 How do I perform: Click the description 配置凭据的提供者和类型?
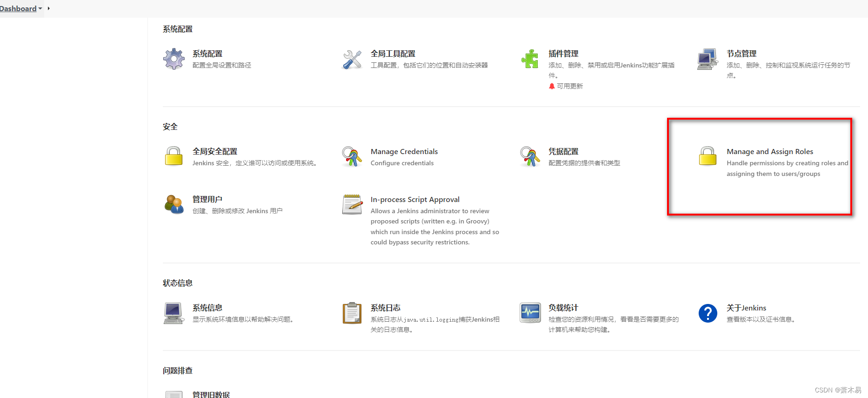[584, 163]
